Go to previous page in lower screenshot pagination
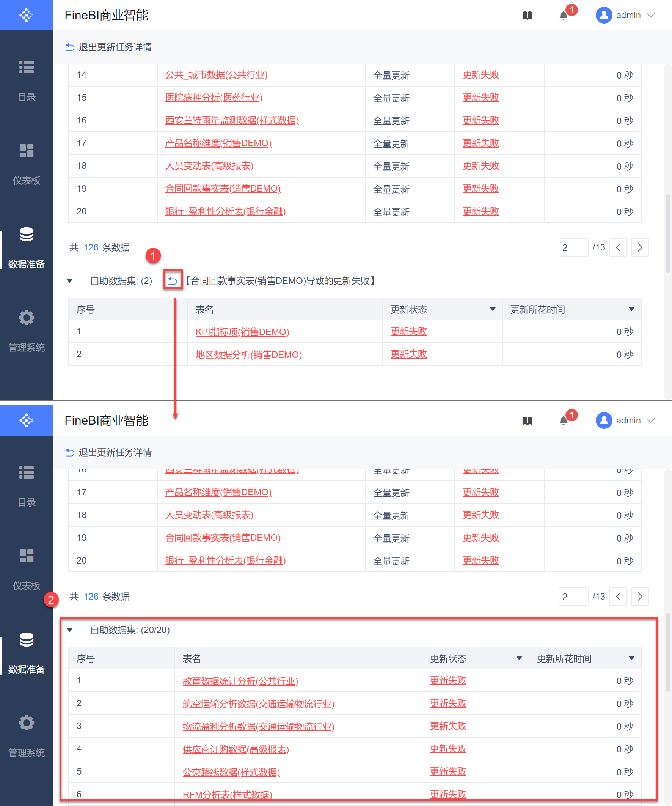672x806 pixels. click(x=618, y=596)
